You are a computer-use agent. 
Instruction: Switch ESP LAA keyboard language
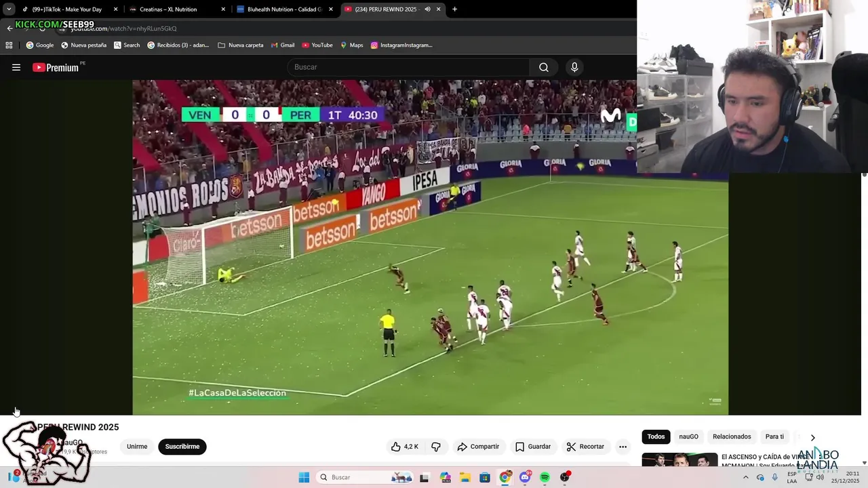pyautogui.click(x=792, y=477)
